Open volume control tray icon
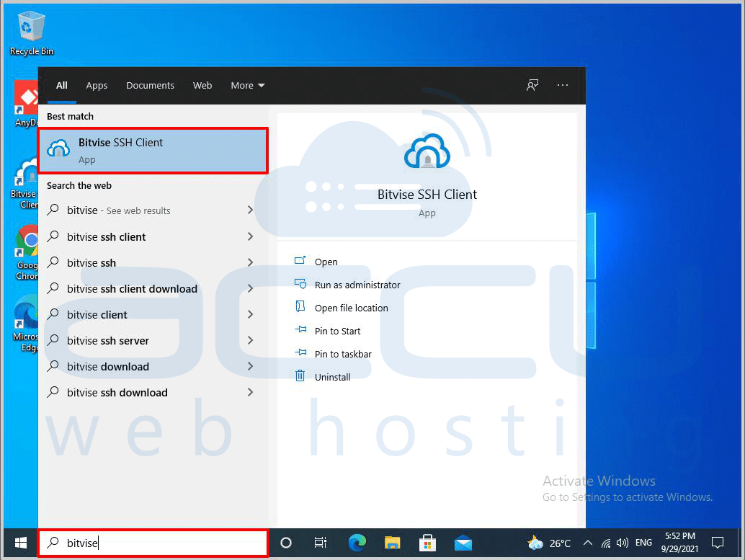The width and height of the screenshot is (745, 560). 622,543
